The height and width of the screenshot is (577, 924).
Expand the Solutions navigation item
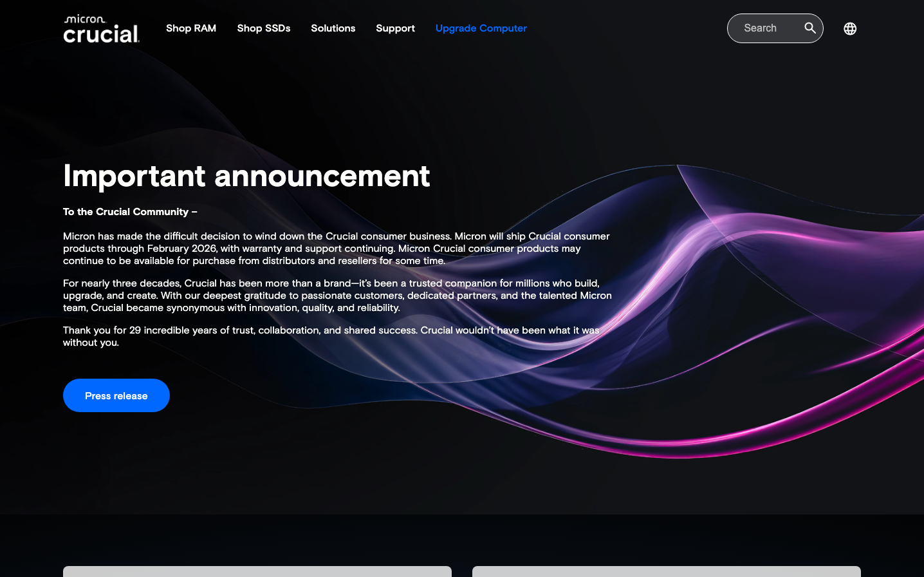point(333,28)
